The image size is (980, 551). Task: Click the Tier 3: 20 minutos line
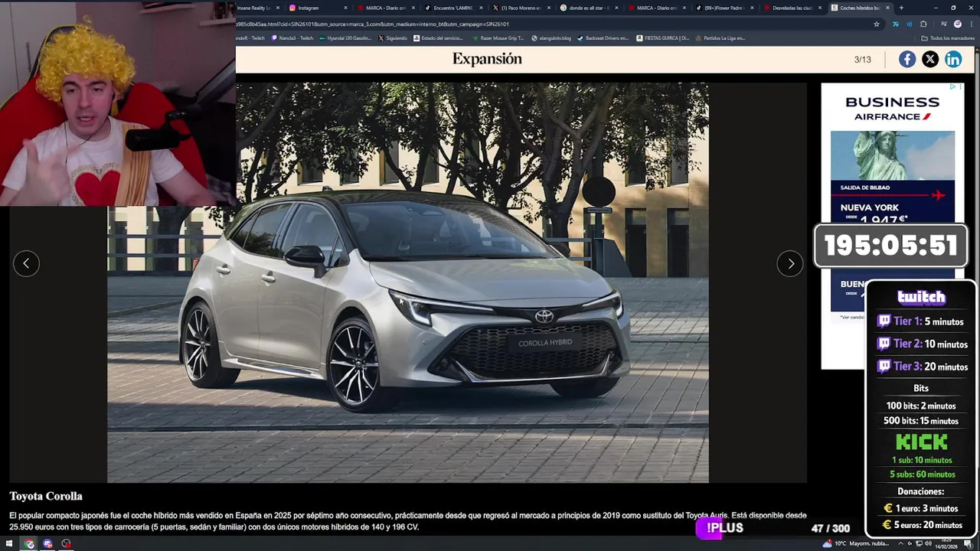pyautogui.click(x=922, y=367)
